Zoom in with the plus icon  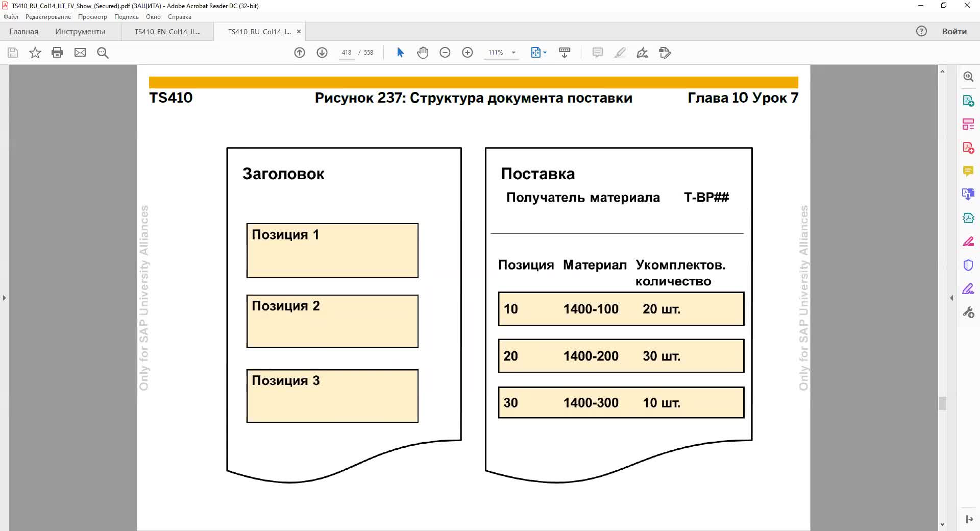pyautogui.click(x=468, y=53)
